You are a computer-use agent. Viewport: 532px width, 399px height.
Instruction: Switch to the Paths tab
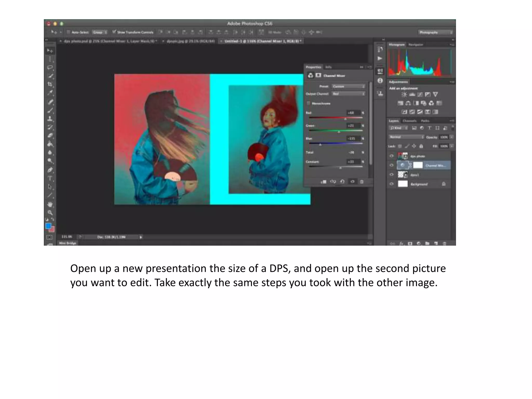[x=425, y=121]
